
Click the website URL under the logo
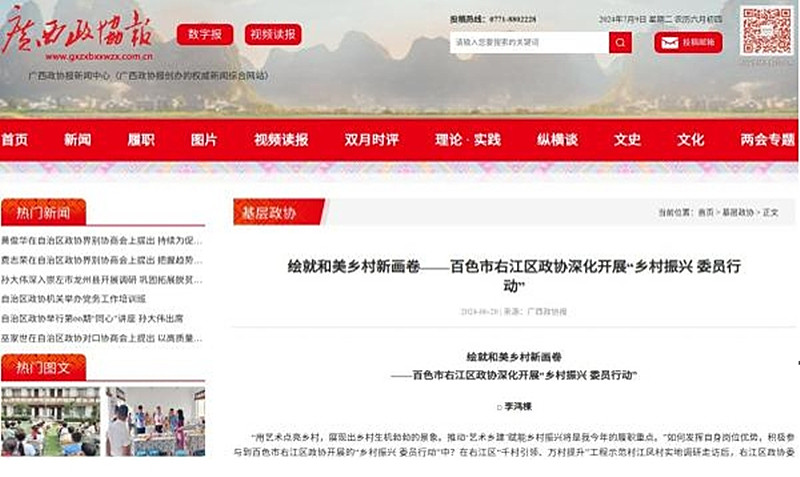(99, 57)
